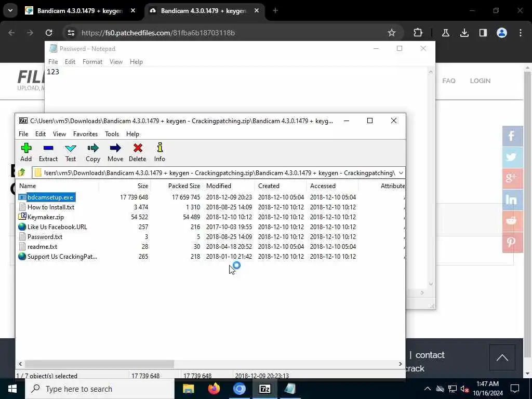Select Password.txt in the file list
This screenshot has width=532, height=399.
(x=45, y=236)
